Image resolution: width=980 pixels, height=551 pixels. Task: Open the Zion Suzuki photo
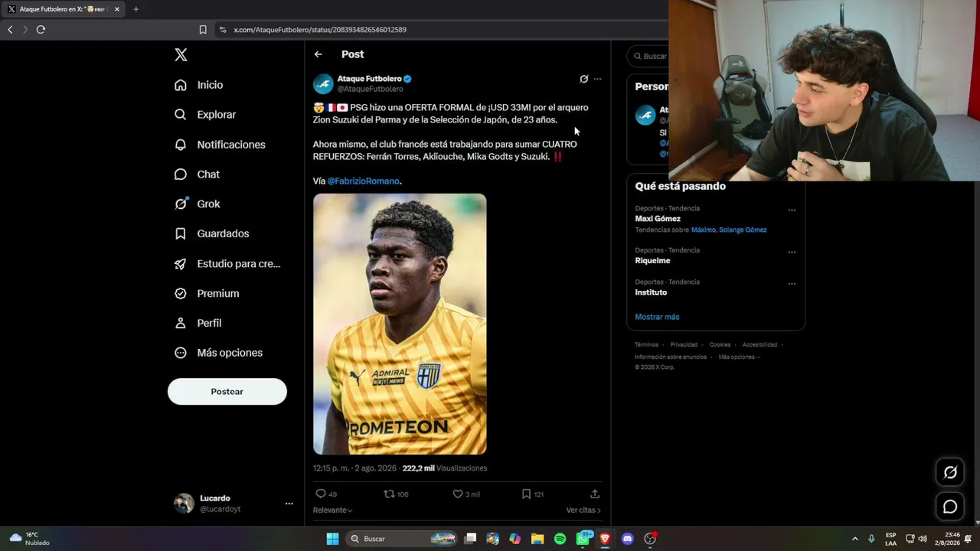pos(400,324)
